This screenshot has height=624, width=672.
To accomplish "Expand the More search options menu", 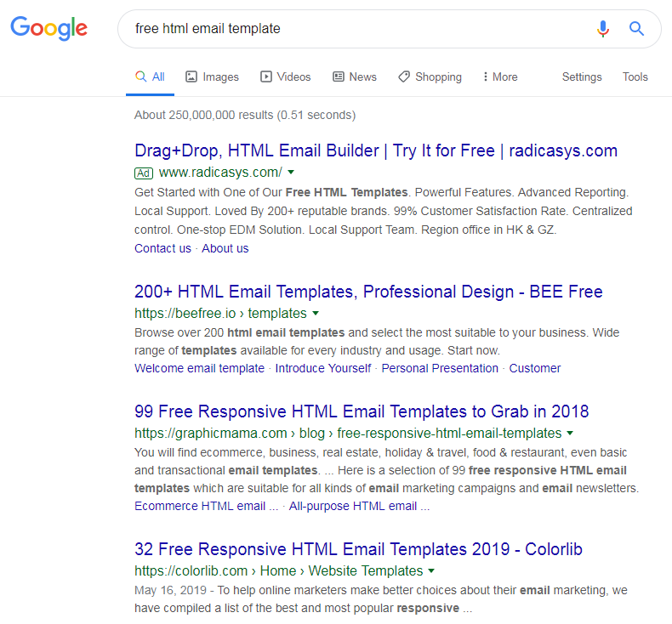I will click(x=500, y=77).
